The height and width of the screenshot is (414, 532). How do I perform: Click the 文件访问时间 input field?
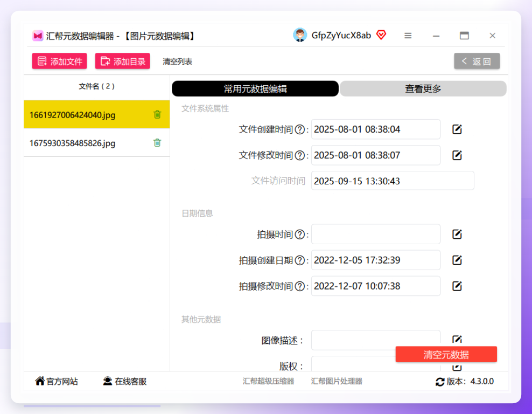pyautogui.click(x=393, y=181)
